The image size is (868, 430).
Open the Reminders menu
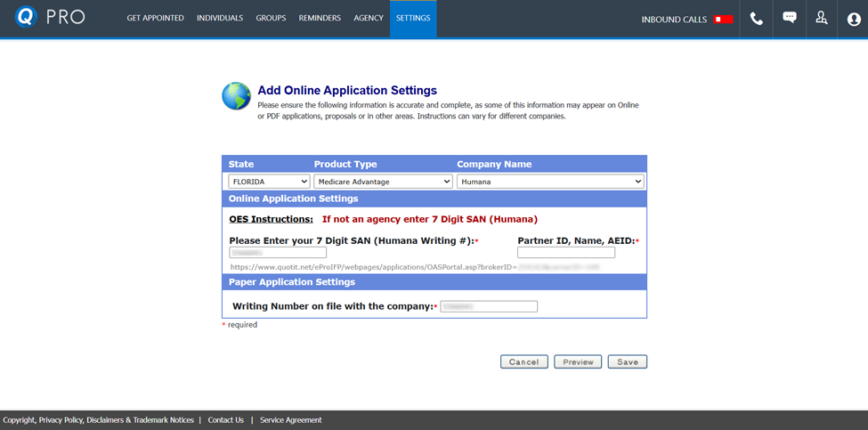pyautogui.click(x=320, y=19)
